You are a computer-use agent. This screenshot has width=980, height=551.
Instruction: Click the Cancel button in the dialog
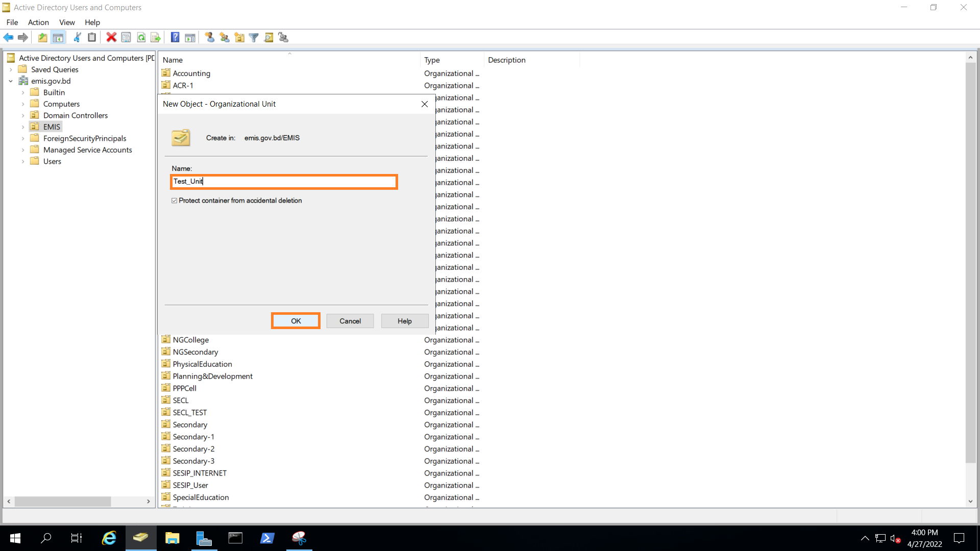350,321
